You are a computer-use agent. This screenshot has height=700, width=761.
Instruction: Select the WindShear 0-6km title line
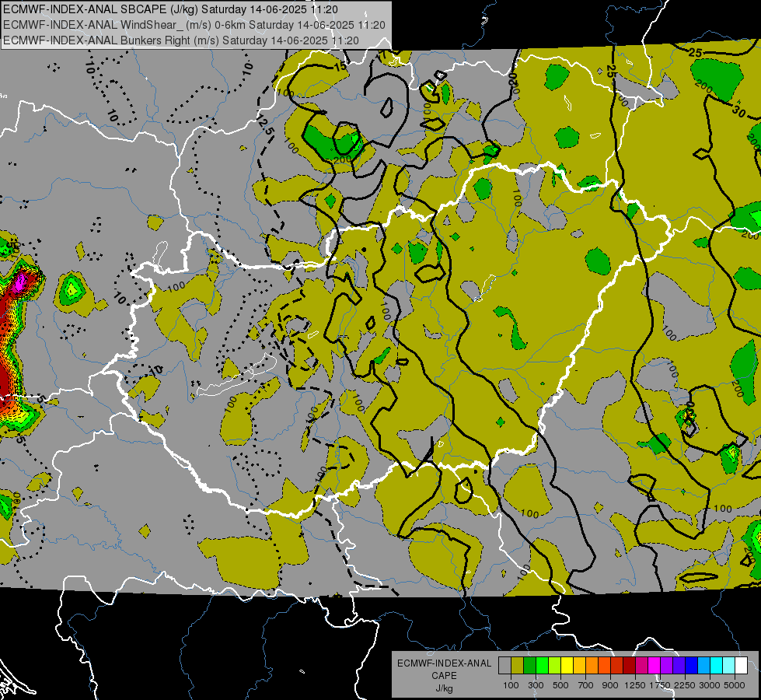(194, 25)
